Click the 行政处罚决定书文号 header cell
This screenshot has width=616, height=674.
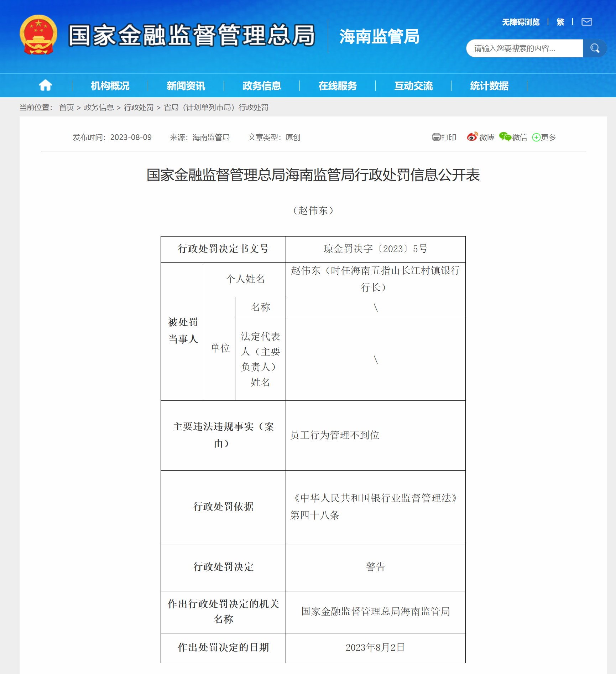(223, 249)
